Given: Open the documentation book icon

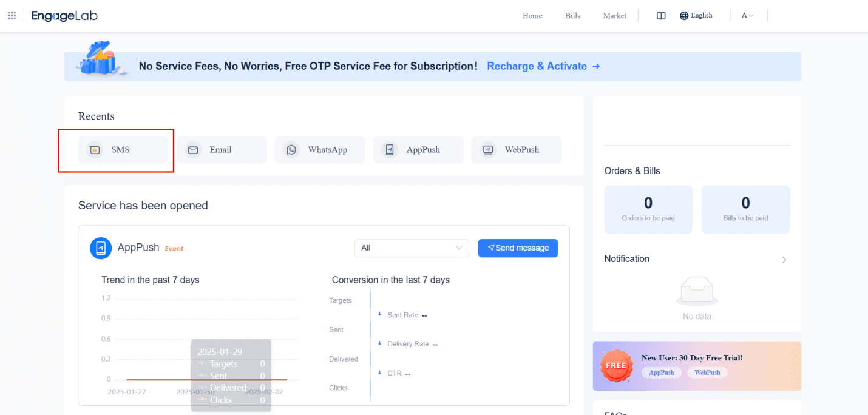Looking at the screenshot, I should point(662,16).
